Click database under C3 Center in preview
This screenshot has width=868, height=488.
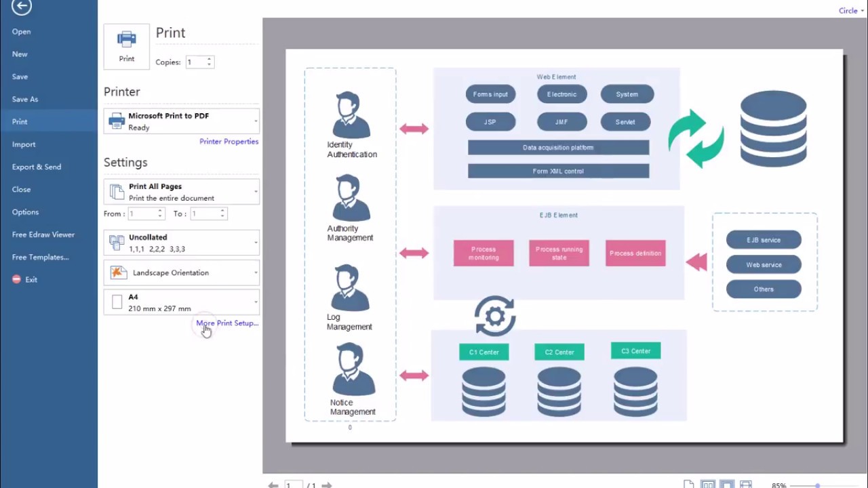635,392
